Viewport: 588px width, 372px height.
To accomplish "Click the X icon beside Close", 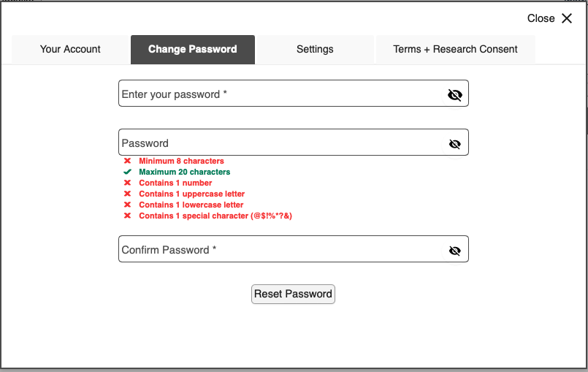I will point(567,18).
